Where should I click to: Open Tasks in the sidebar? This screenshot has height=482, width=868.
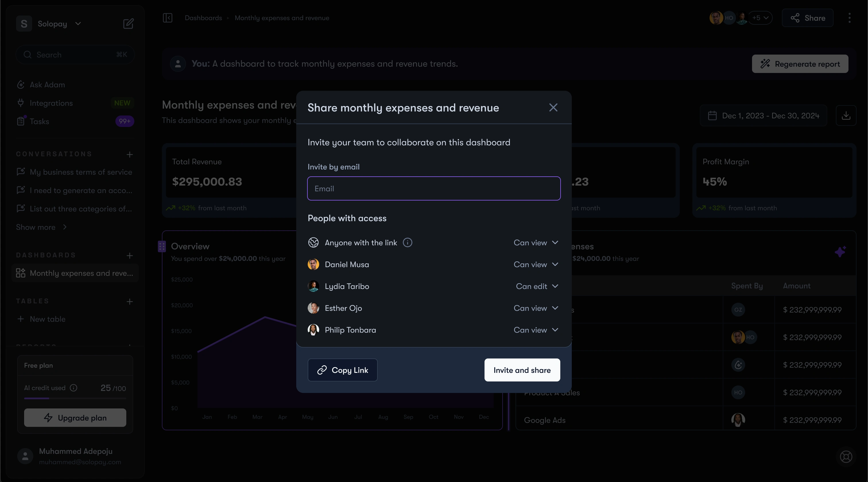point(39,122)
